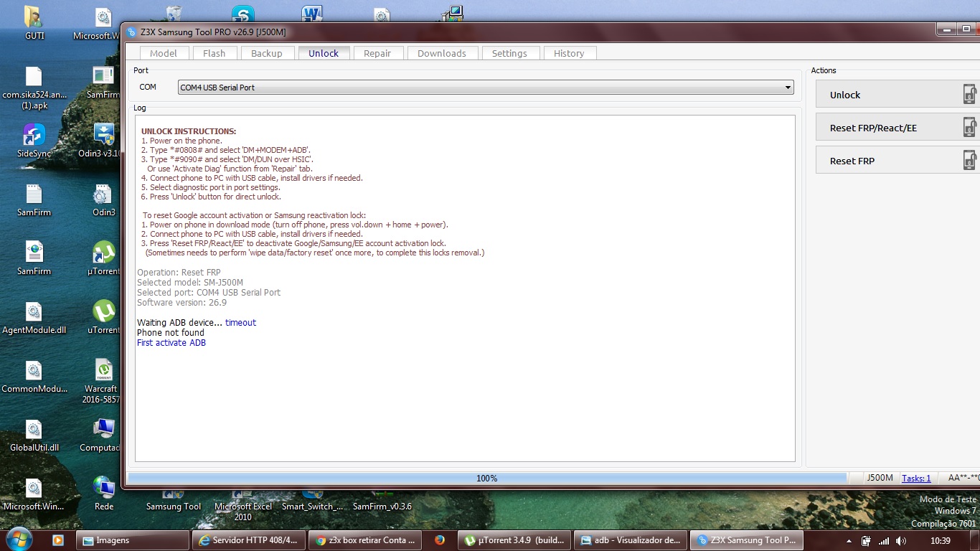Open the Downloads tab
Viewport: 980px width, 551px height.
(441, 53)
